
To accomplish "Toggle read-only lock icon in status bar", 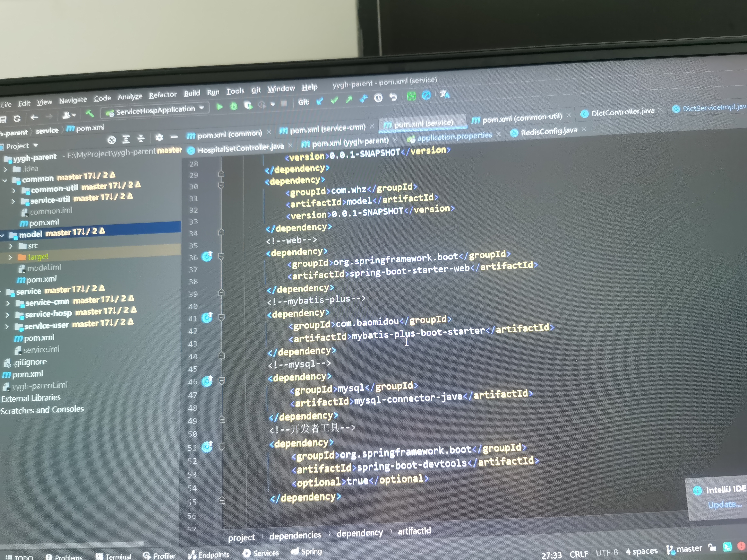I will point(712,548).
